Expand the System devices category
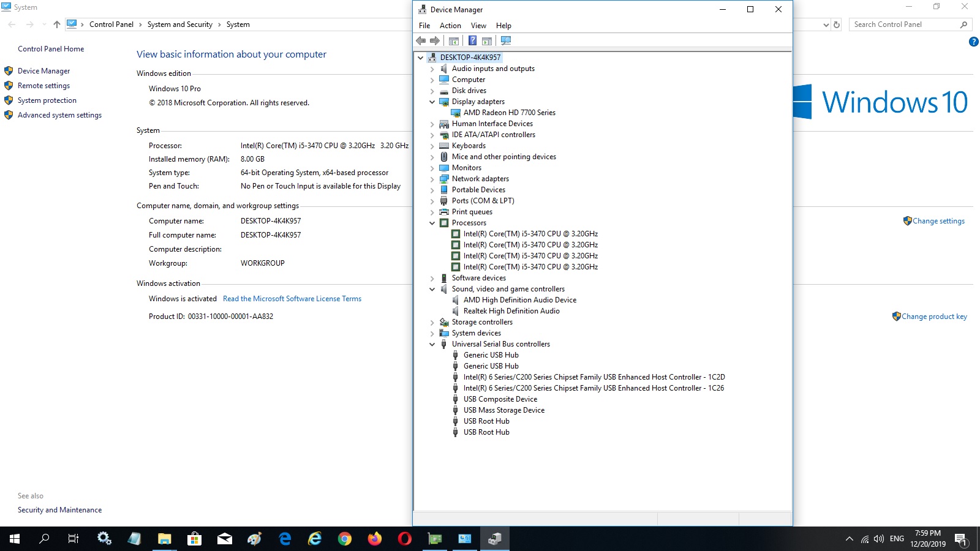Image resolution: width=980 pixels, height=551 pixels. click(432, 333)
